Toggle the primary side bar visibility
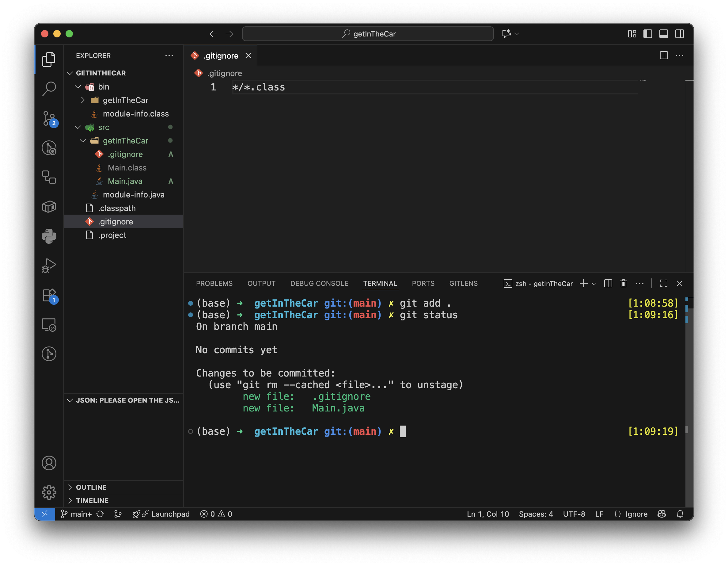This screenshot has width=728, height=566. click(x=647, y=34)
